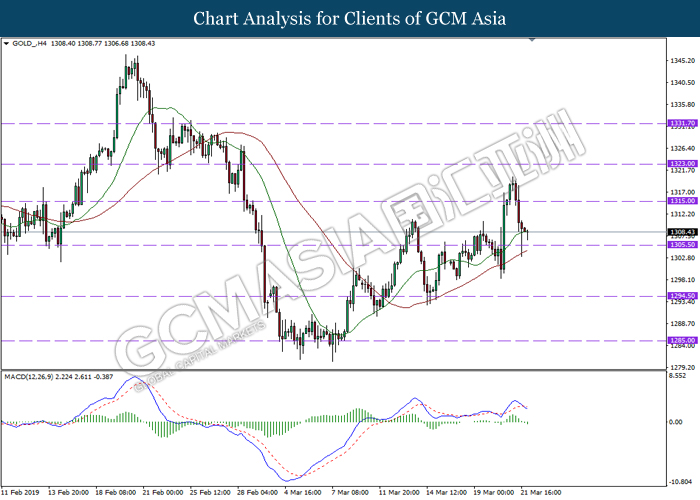Click the 28 Feb 04:00 time label
This screenshot has width=700, height=500.
click(258, 492)
